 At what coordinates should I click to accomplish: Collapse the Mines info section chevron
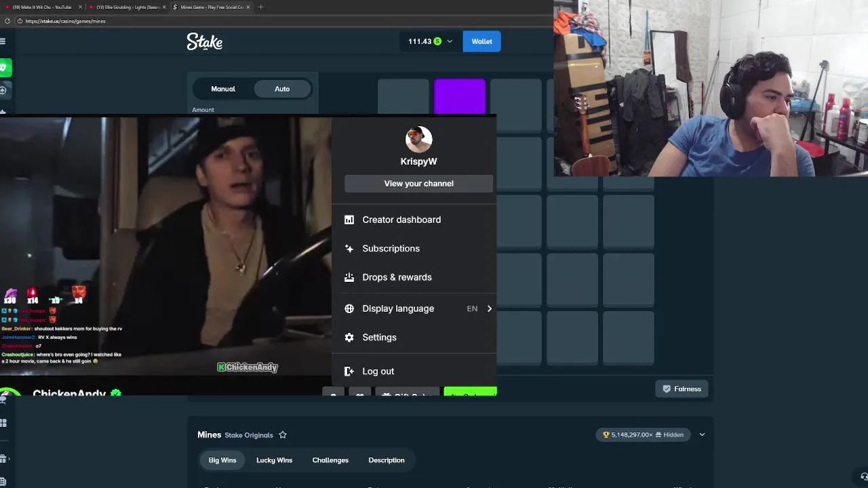(x=702, y=434)
